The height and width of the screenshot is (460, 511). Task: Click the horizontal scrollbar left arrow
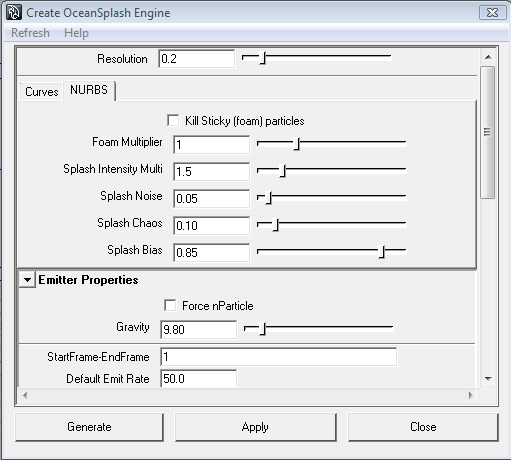pyautogui.click(x=25, y=395)
